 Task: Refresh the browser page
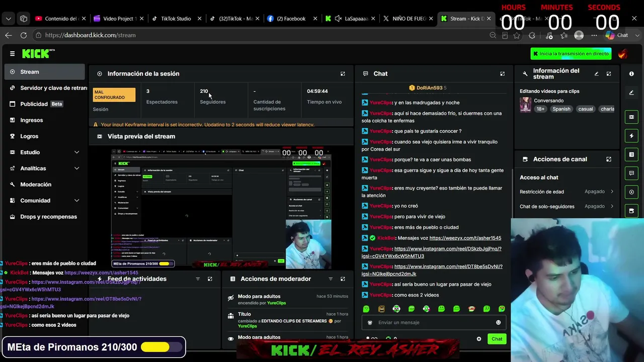(24, 35)
